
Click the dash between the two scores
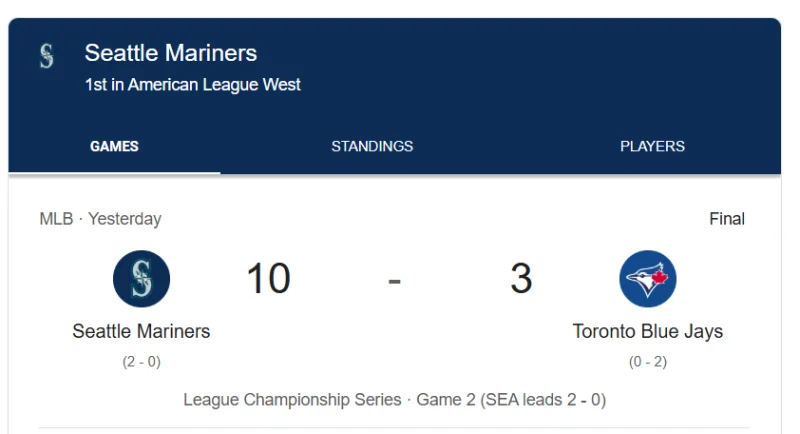pyautogui.click(x=394, y=281)
